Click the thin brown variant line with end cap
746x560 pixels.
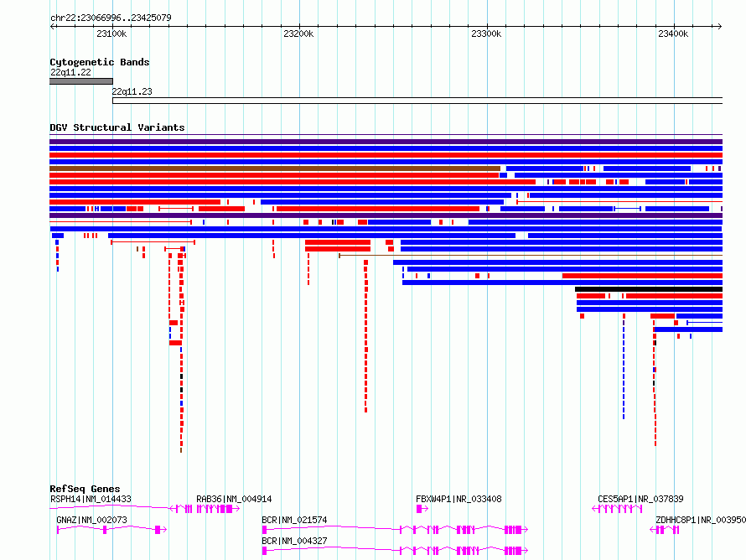coord(531,256)
